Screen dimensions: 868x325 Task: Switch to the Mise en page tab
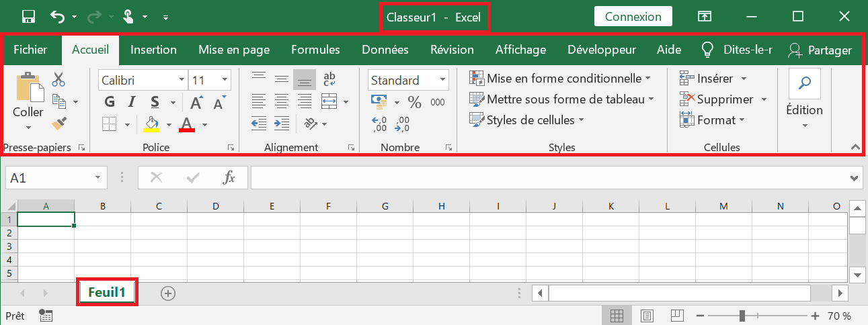234,50
